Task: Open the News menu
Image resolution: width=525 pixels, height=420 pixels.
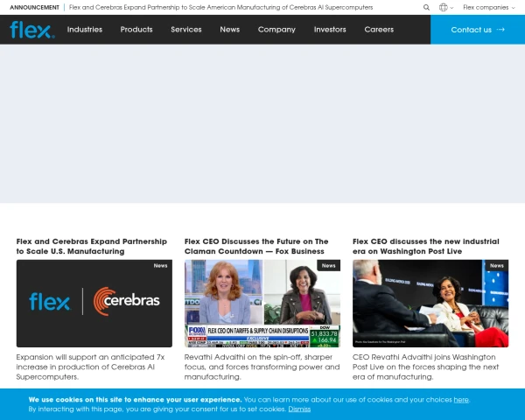Action: [229, 30]
